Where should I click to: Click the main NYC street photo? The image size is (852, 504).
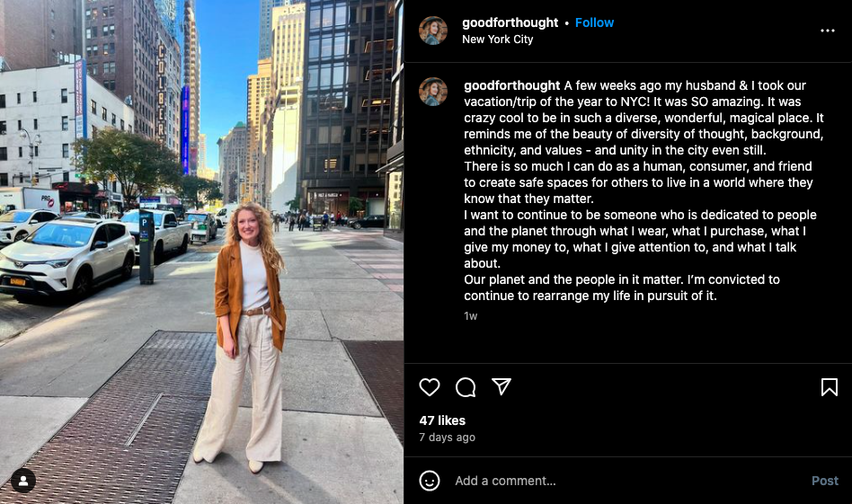(201, 252)
